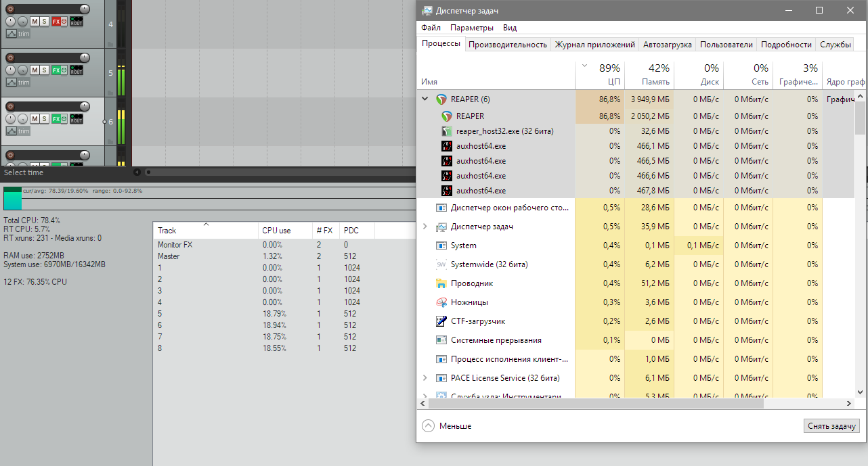This screenshot has width=868, height=466.
Task: Click the Systemwide (32 бита) icon
Action: pyautogui.click(x=441, y=264)
